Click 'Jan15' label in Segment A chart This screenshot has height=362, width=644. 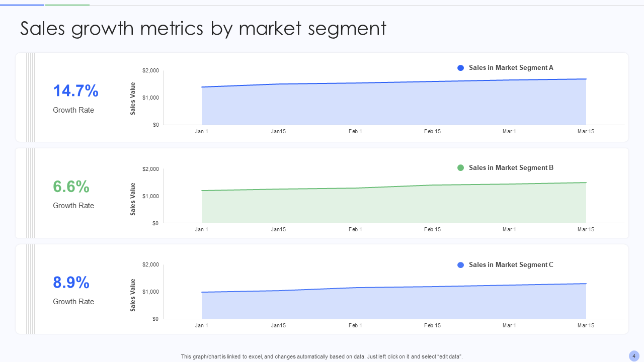279,132
